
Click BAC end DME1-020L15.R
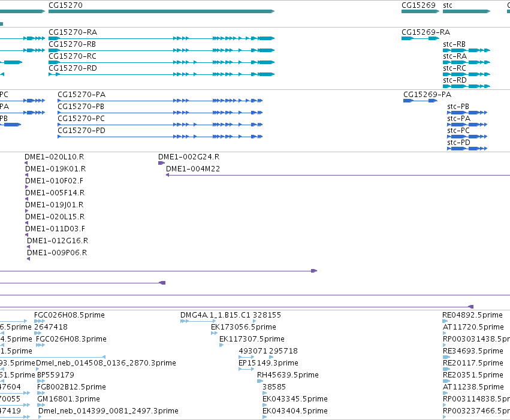pos(55,217)
